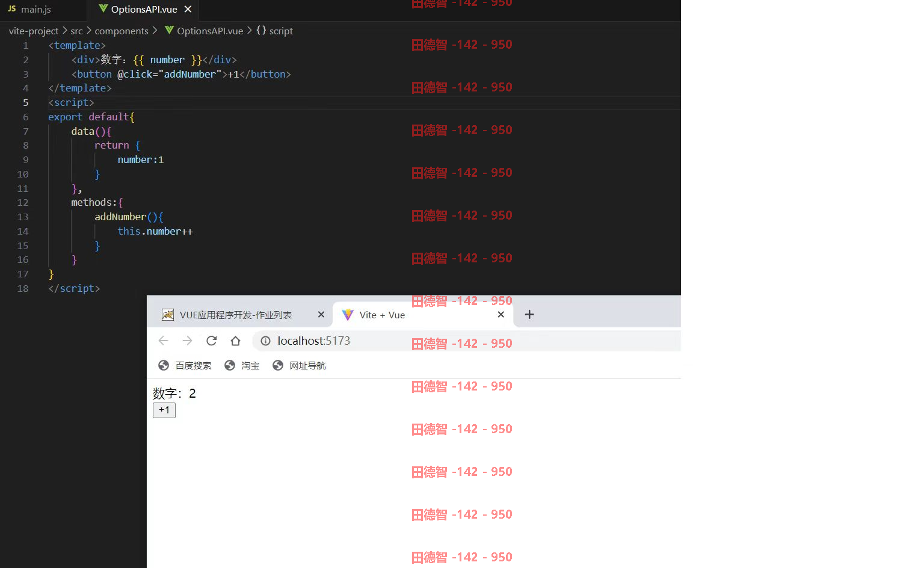Click the Vue icon on OptionsAPI.vue tab

pyautogui.click(x=103, y=9)
